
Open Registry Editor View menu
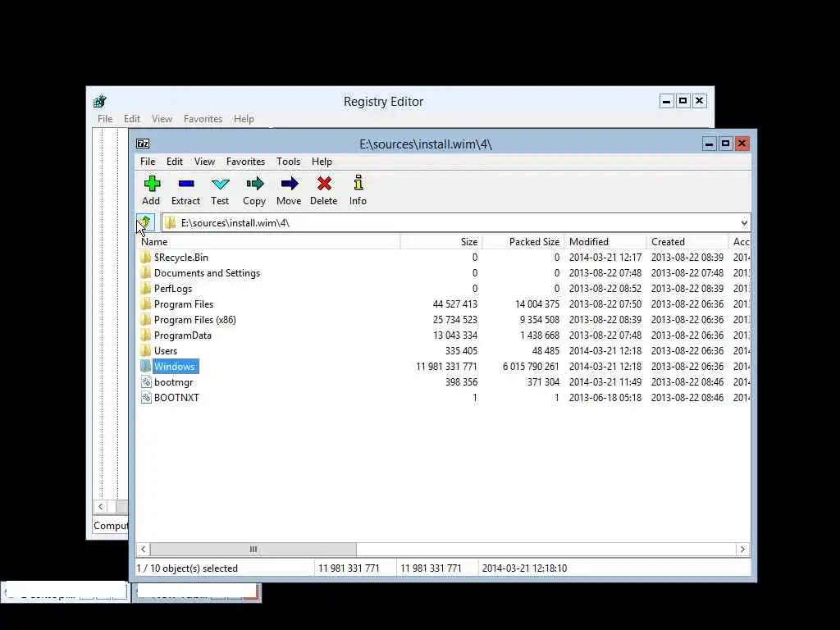click(x=162, y=119)
